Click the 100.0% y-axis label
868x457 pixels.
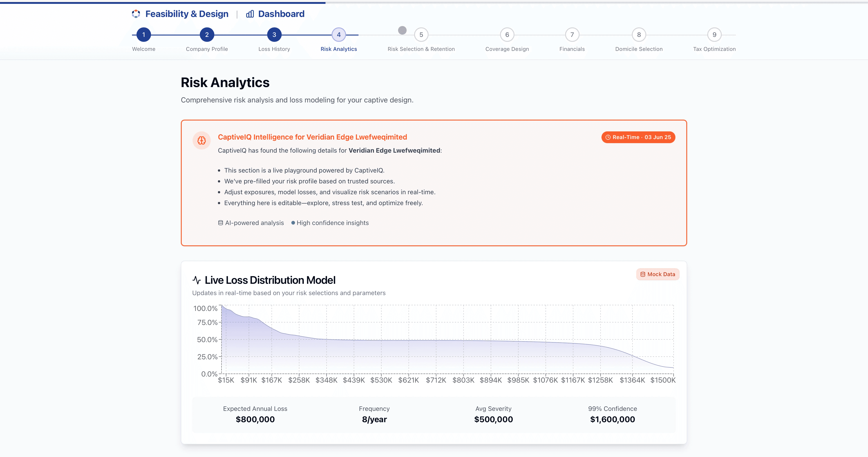click(x=205, y=308)
